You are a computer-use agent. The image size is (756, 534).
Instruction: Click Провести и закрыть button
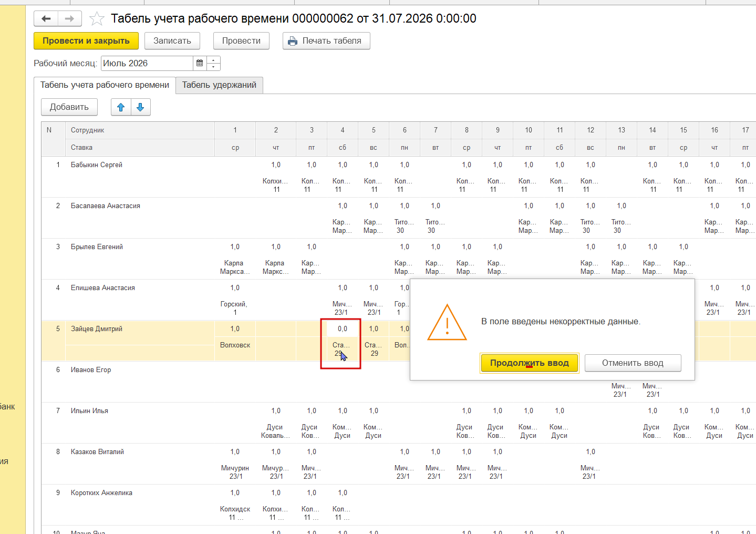(86, 41)
